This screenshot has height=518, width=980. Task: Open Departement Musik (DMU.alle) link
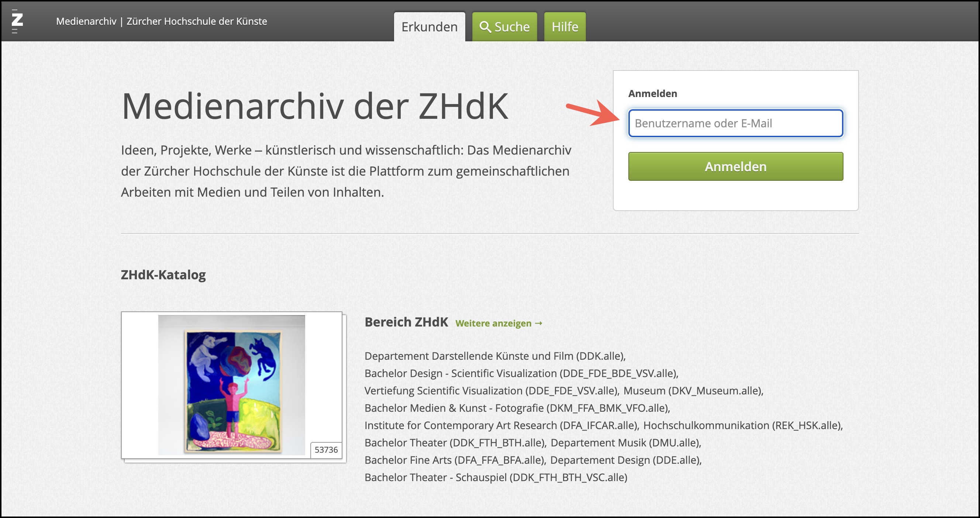pos(625,443)
